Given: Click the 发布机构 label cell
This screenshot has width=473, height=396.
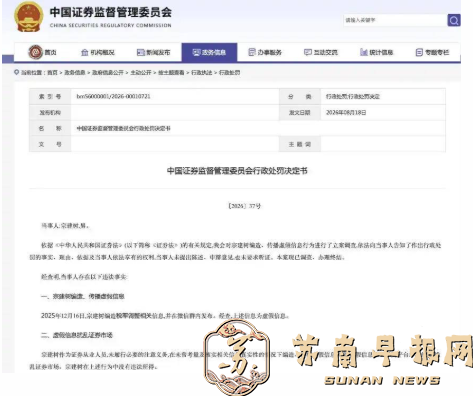Looking at the screenshot, I should [50, 112].
